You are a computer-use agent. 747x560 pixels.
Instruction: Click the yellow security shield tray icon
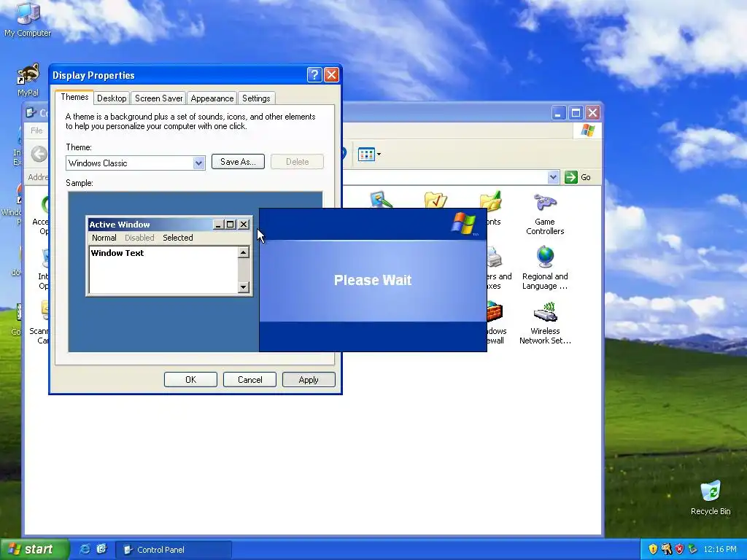click(653, 549)
